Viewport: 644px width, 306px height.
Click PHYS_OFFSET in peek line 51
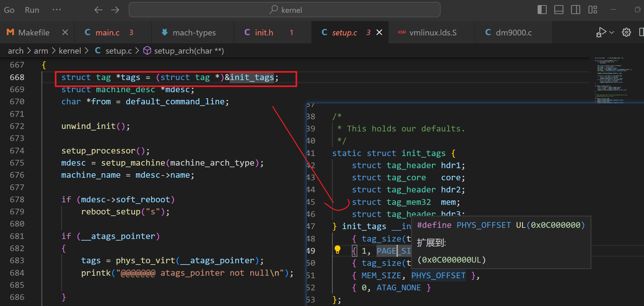(x=438, y=275)
